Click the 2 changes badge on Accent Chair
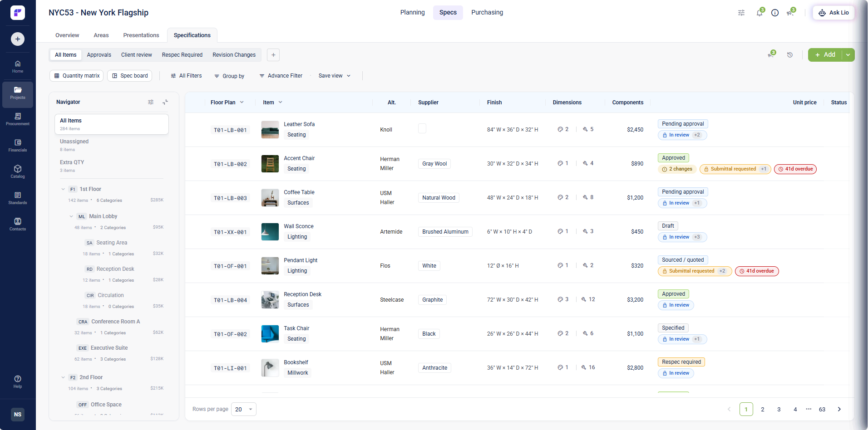Viewport: 868px width, 430px height. 677,169
